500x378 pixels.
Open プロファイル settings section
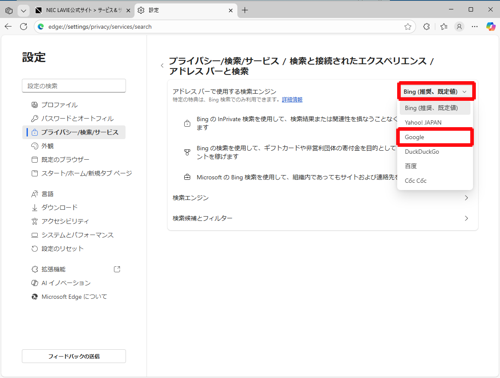pos(74,105)
